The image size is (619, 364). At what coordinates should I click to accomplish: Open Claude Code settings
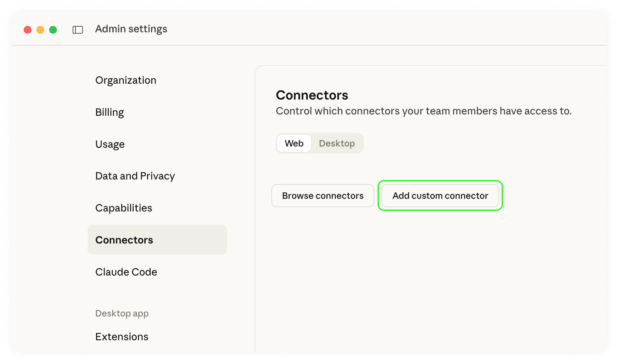[126, 272]
